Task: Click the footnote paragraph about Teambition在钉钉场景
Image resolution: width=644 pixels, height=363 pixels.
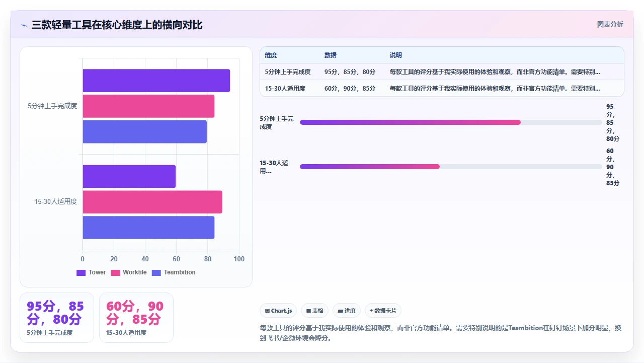Action: (441, 333)
